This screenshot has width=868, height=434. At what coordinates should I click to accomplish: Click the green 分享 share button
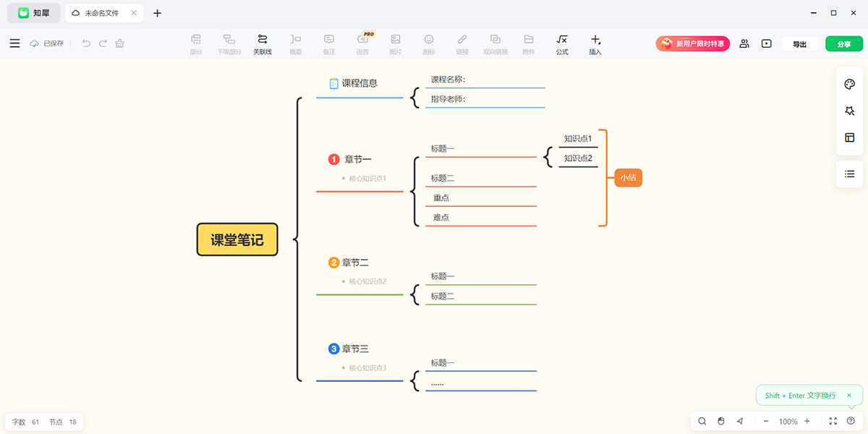point(843,44)
